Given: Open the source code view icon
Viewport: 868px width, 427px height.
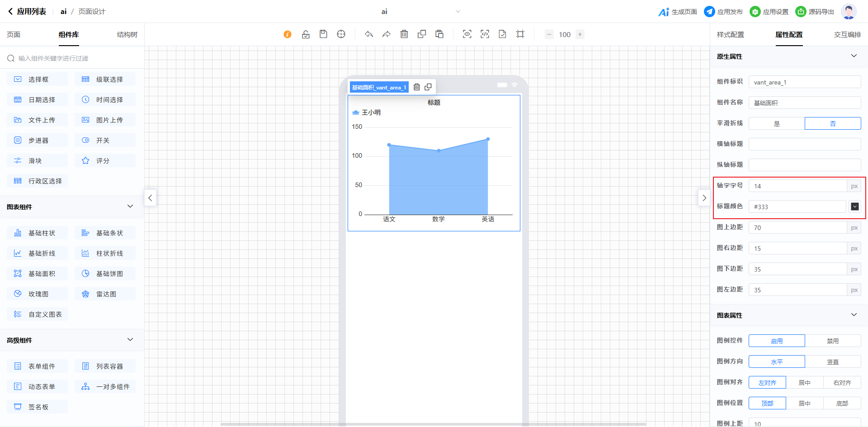Looking at the screenshot, I should [485, 34].
